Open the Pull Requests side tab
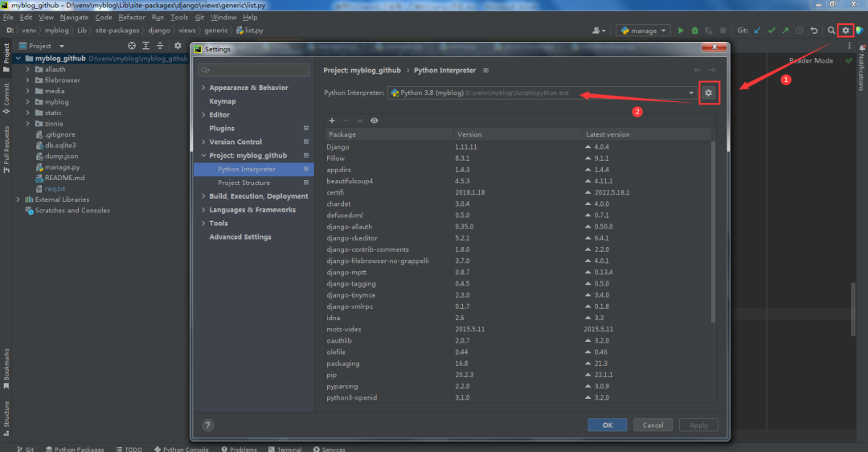Image resolution: width=868 pixels, height=452 pixels. click(x=6, y=150)
